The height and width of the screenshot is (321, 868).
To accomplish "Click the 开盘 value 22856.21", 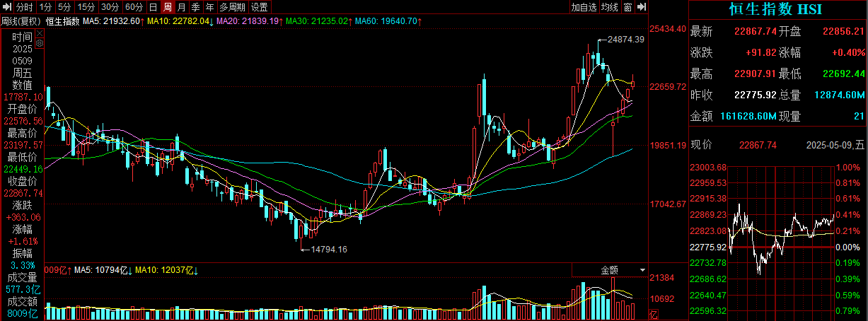I will coord(843,32).
